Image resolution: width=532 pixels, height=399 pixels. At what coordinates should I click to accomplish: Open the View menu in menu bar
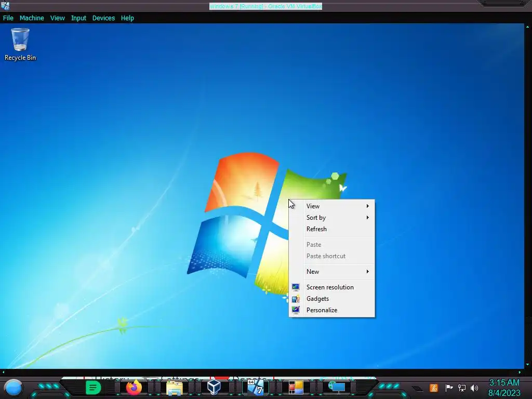point(57,18)
